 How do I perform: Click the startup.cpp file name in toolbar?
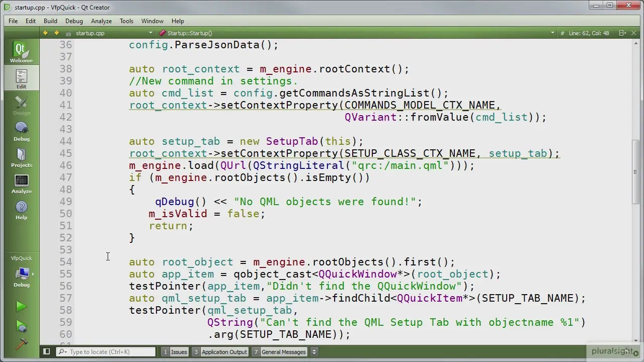(90, 33)
